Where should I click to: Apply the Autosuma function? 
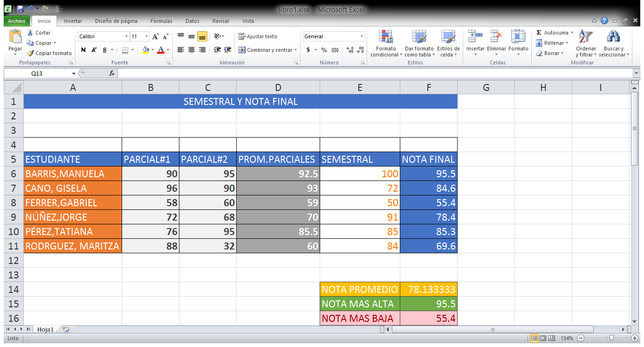tap(555, 33)
